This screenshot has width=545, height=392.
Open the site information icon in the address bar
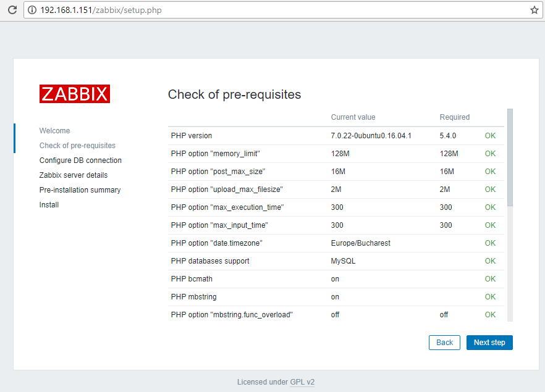[32, 10]
